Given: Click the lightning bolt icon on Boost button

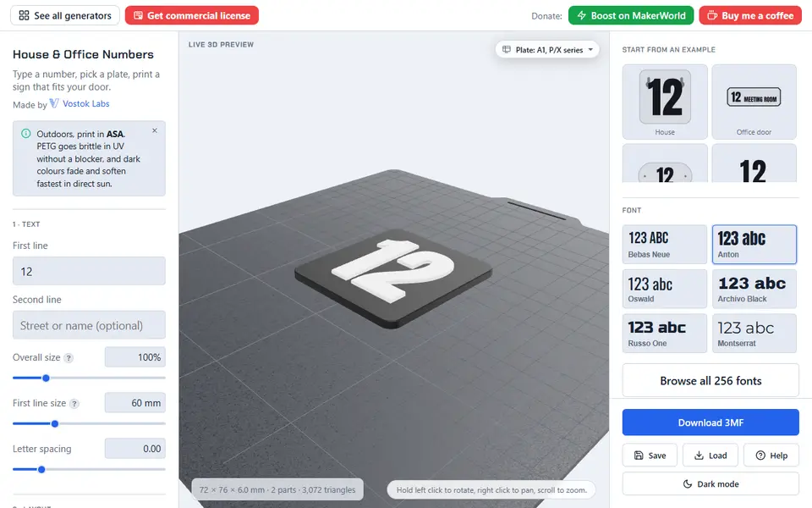Looking at the screenshot, I should pyautogui.click(x=582, y=15).
